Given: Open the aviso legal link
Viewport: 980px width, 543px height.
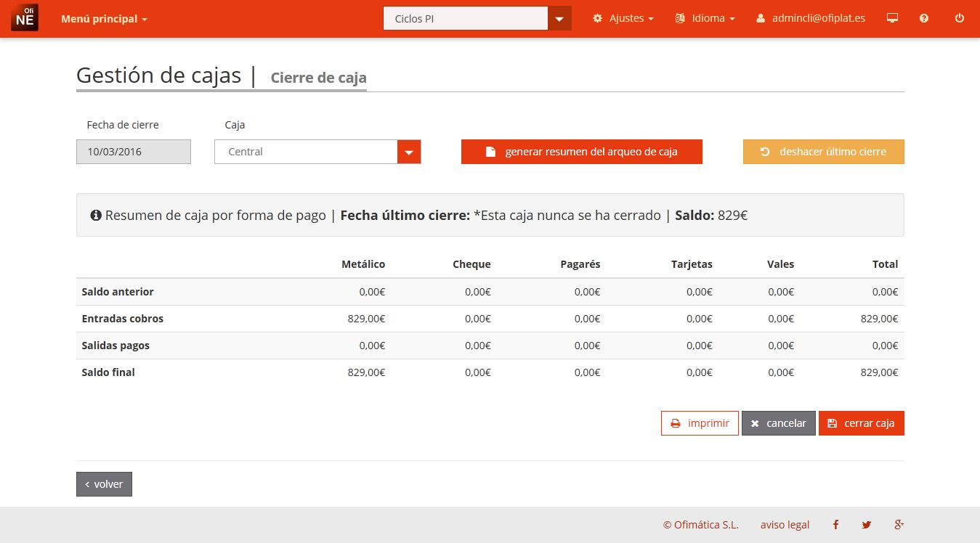Looking at the screenshot, I should coord(785,525).
